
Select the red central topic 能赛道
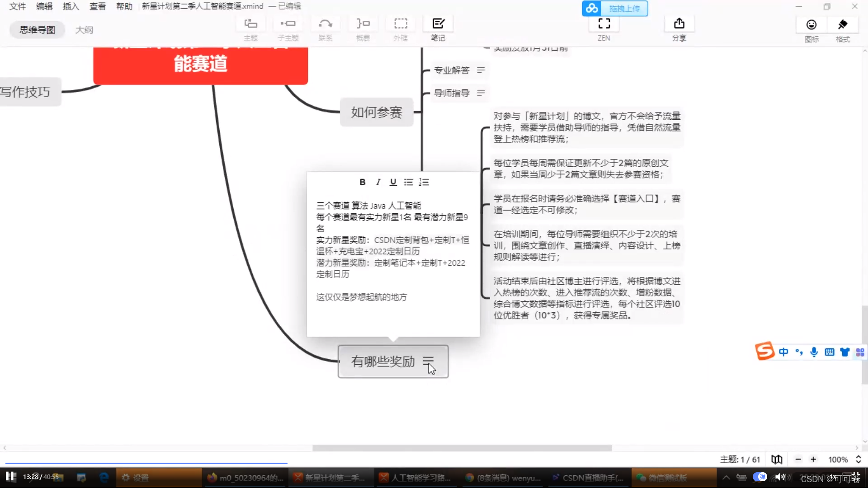coord(201,66)
